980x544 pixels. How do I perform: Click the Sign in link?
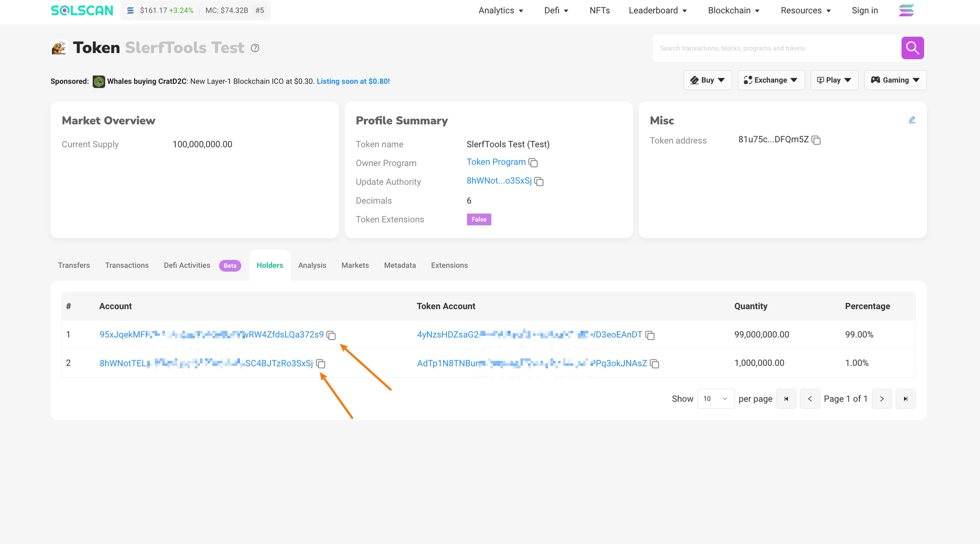click(864, 10)
